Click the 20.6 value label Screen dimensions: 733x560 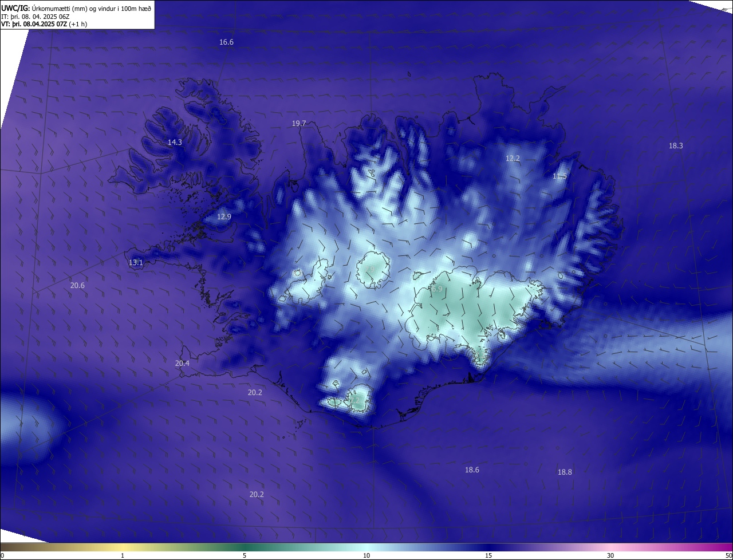(x=77, y=286)
